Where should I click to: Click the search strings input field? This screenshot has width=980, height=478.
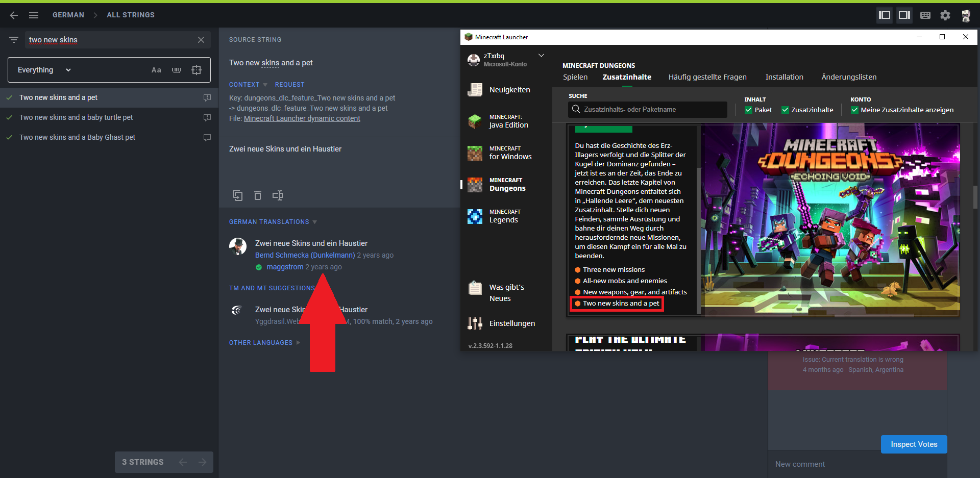click(x=110, y=40)
